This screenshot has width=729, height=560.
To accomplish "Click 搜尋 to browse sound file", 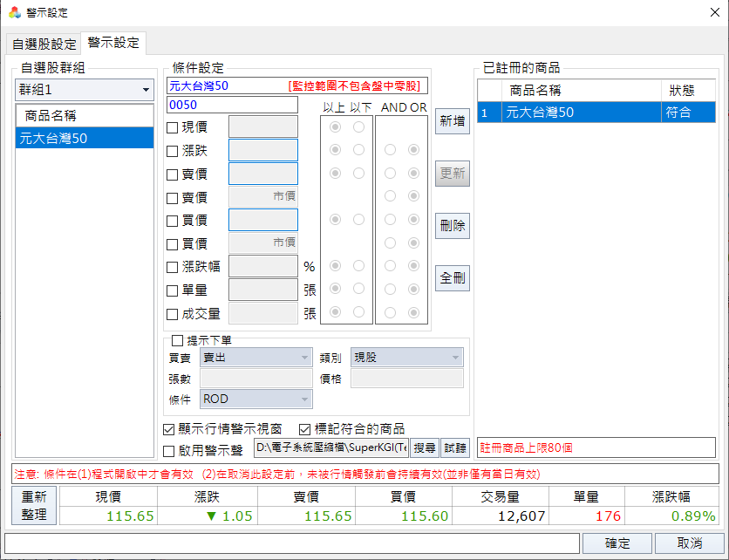I will pyautogui.click(x=425, y=447).
